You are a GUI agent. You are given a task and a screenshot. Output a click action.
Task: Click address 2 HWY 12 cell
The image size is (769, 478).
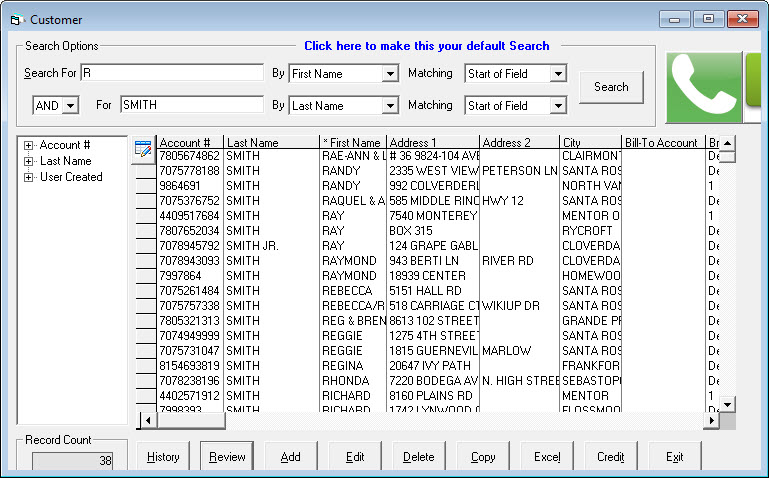(x=519, y=201)
